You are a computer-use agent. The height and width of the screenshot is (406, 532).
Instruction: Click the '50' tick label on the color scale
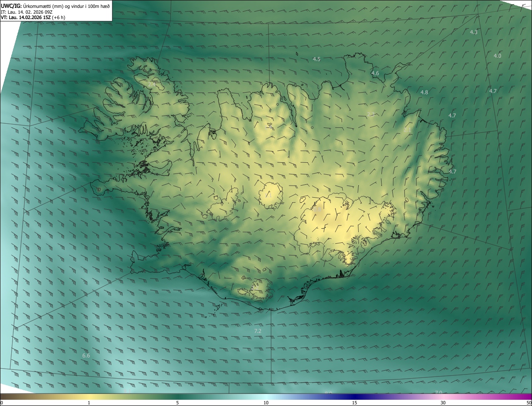529,403
